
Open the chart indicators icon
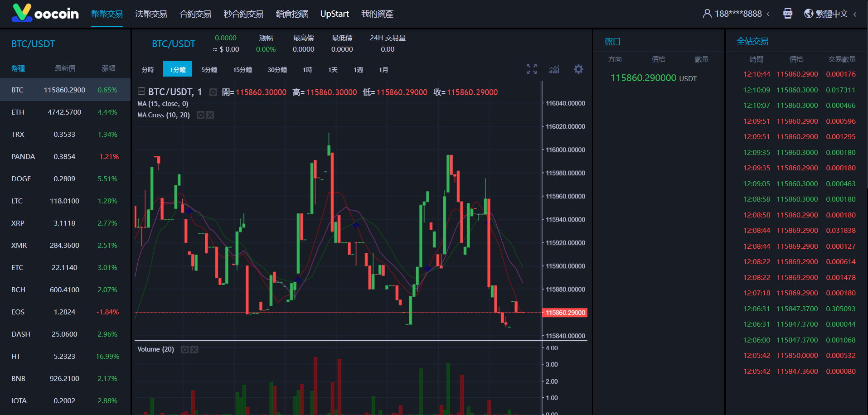tap(554, 69)
